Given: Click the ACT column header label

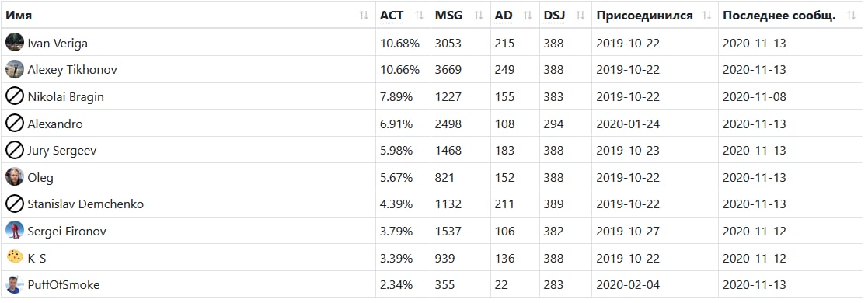Looking at the screenshot, I should click(392, 16).
